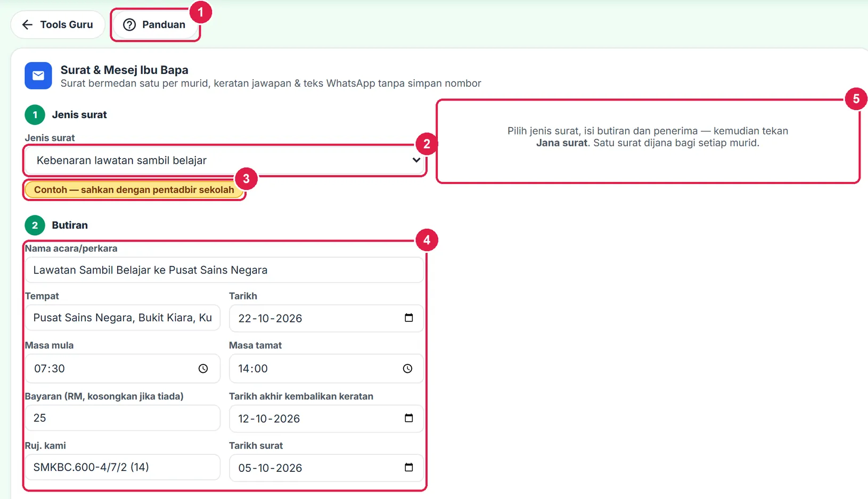Click the Nama acara/perkara field
Viewport: 868px width, 499px height.
click(224, 270)
